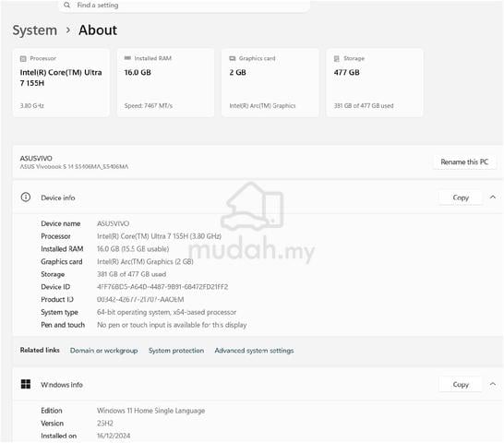The height and width of the screenshot is (443, 504).
Task: Open the Processor summary card
Action: (61, 83)
